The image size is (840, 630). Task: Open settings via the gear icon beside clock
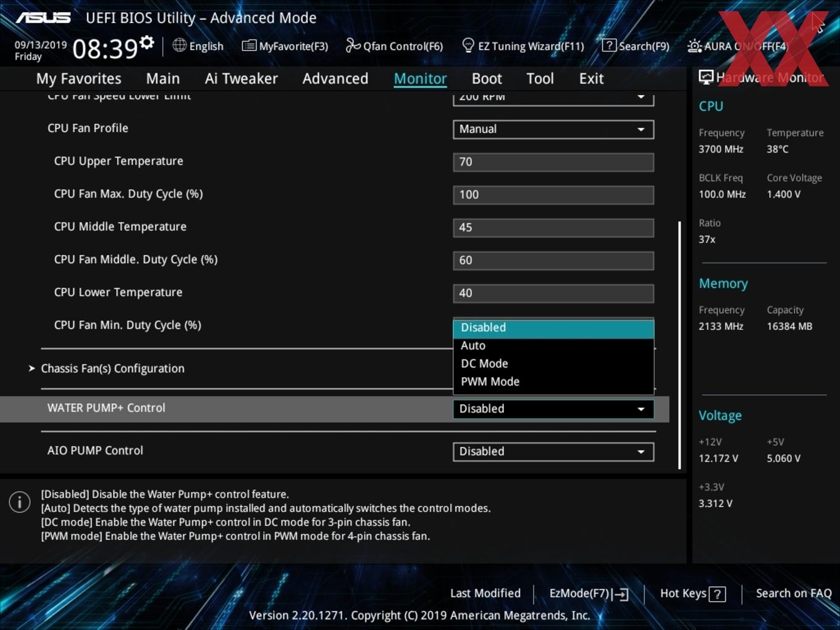(147, 42)
